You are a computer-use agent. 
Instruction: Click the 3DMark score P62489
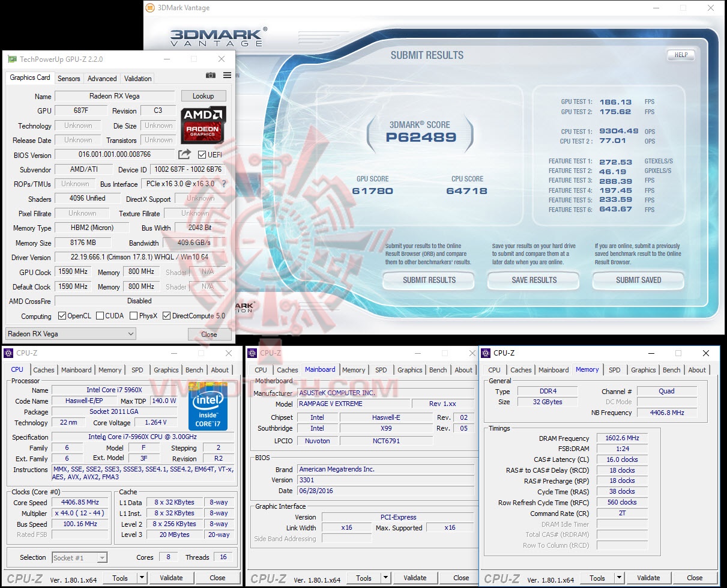click(x=421, y=137)
